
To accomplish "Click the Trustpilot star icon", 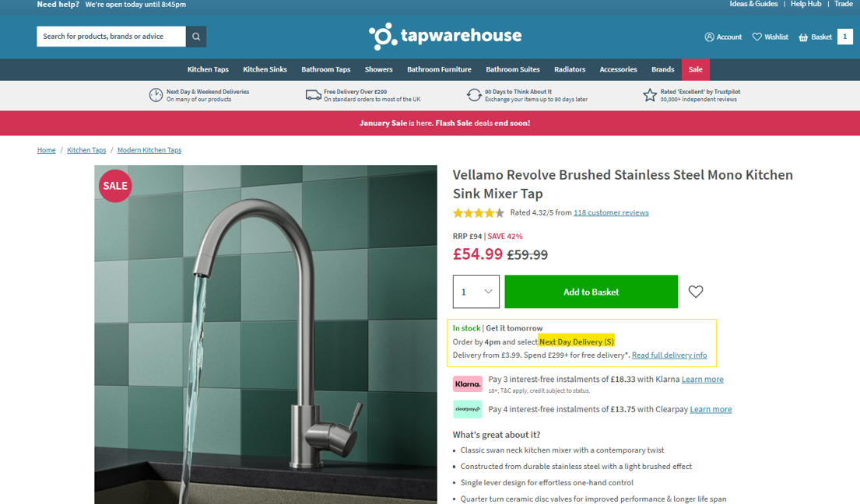I will (649, 96).
